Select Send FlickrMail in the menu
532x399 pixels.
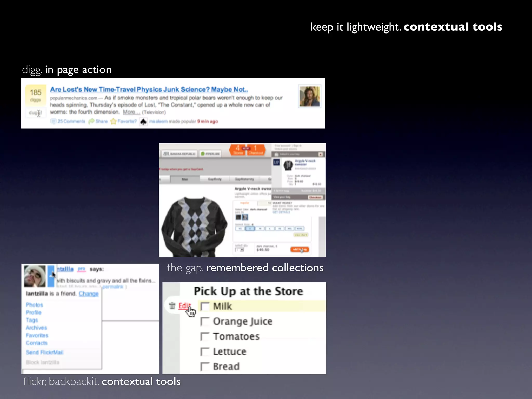click(45, 353)
